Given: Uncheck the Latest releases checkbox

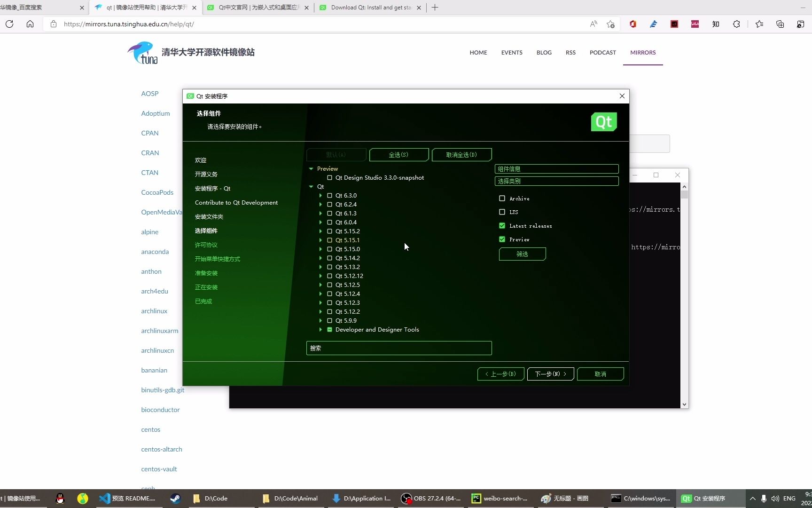Looking at the screenshot, I should pos(502,225).
